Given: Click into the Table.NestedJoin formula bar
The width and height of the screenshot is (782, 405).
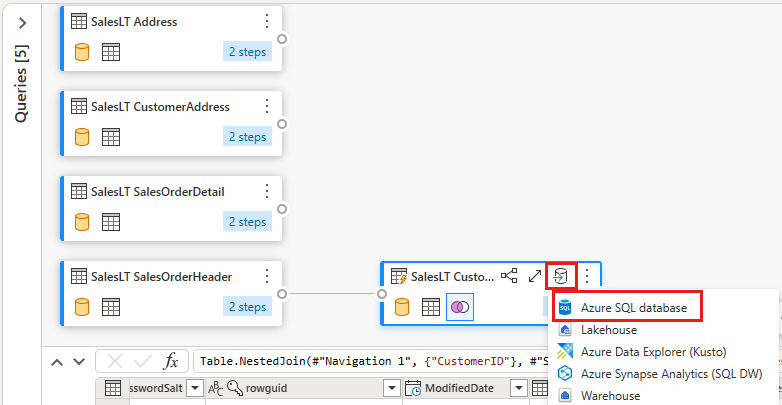Looking at the screenshot, I should (x=372, y=362).
